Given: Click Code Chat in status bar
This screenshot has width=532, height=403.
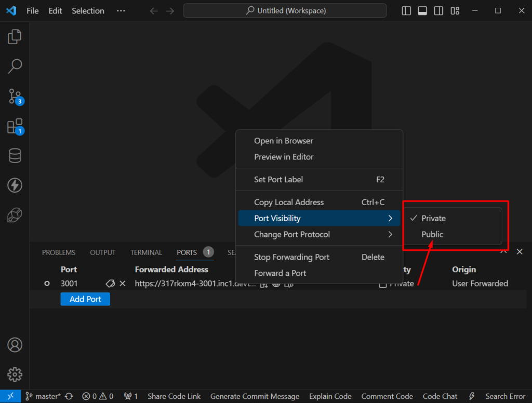Looking at the screenshot, I should click(440, 396).
